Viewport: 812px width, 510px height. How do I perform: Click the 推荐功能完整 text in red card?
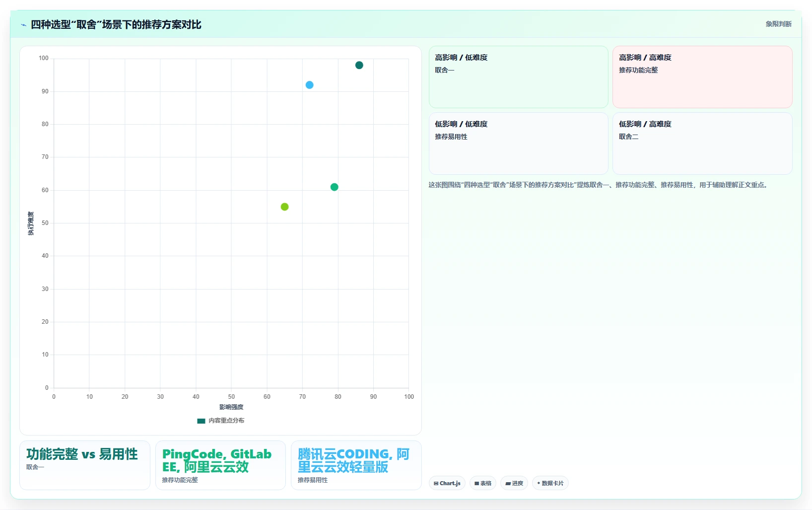point(638,70)
